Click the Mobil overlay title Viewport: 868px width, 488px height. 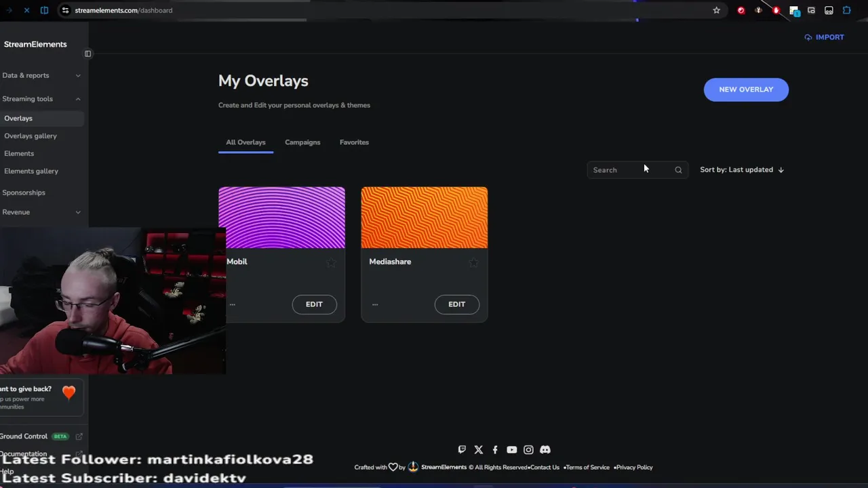pos(237,262)
